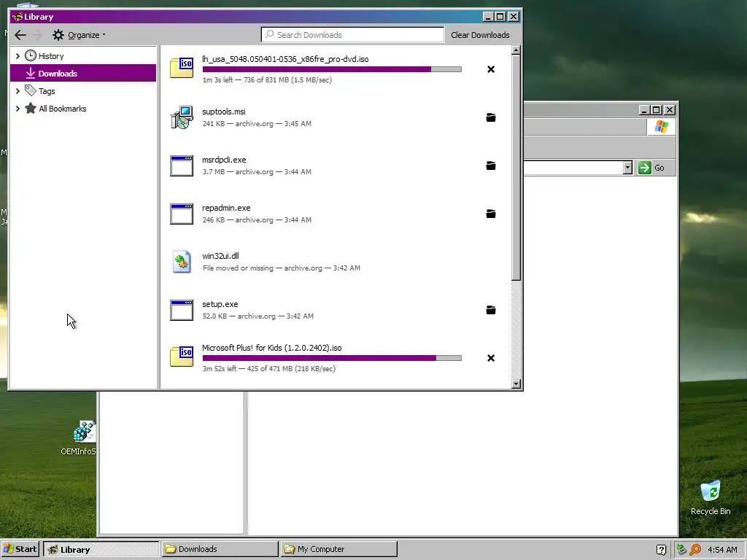Click the msrdpcli.exe application icon
The image size is (747, 560).
click(x=182, y=166)
